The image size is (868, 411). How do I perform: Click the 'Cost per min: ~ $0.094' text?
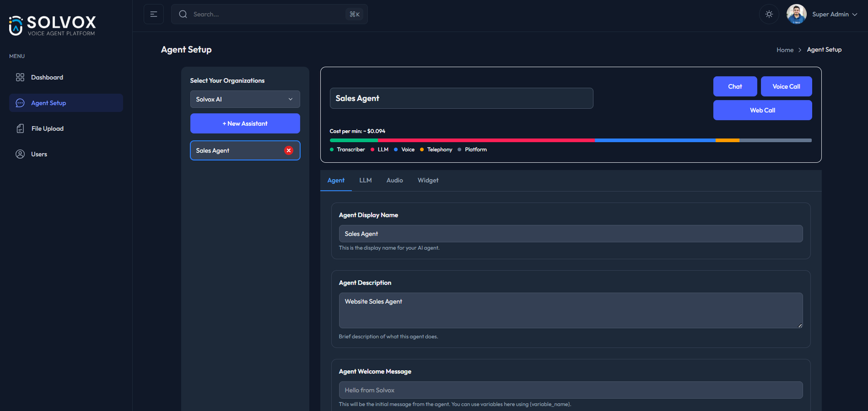358,131
